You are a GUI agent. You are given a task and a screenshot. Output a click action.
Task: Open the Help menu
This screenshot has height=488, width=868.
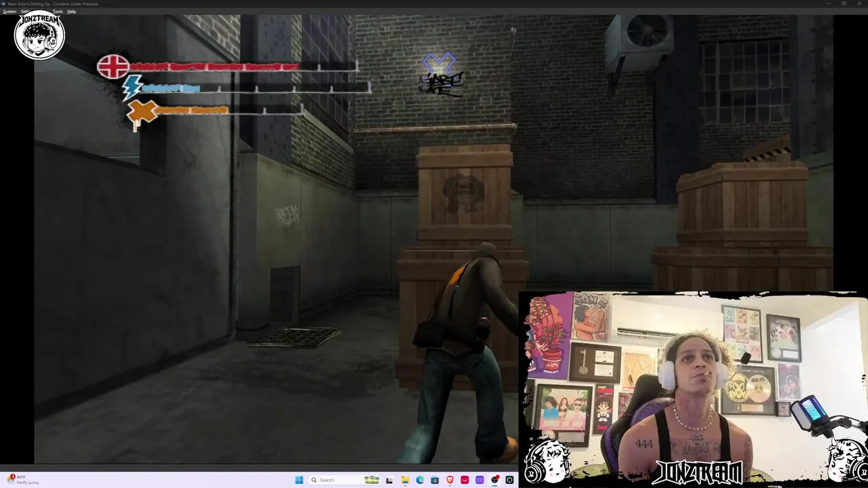tap(71, 12)
